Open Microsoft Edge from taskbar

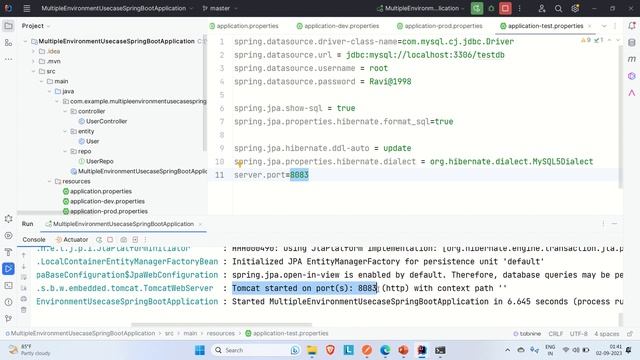click(385, 350)
